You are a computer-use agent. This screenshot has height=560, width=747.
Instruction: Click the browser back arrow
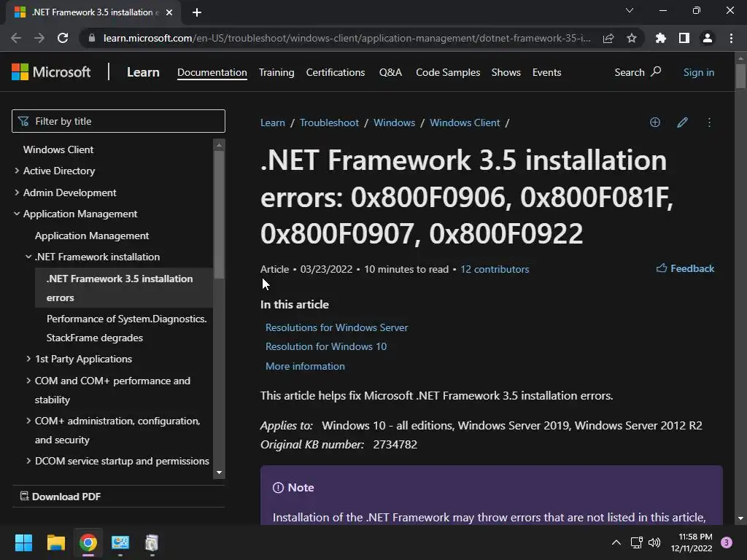(x=16, y=38)
